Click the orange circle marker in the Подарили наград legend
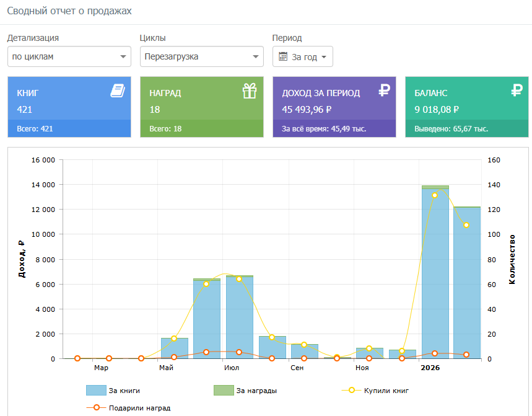Image resolution: width=532 pixels, height=416 pixels. (97, 407)
